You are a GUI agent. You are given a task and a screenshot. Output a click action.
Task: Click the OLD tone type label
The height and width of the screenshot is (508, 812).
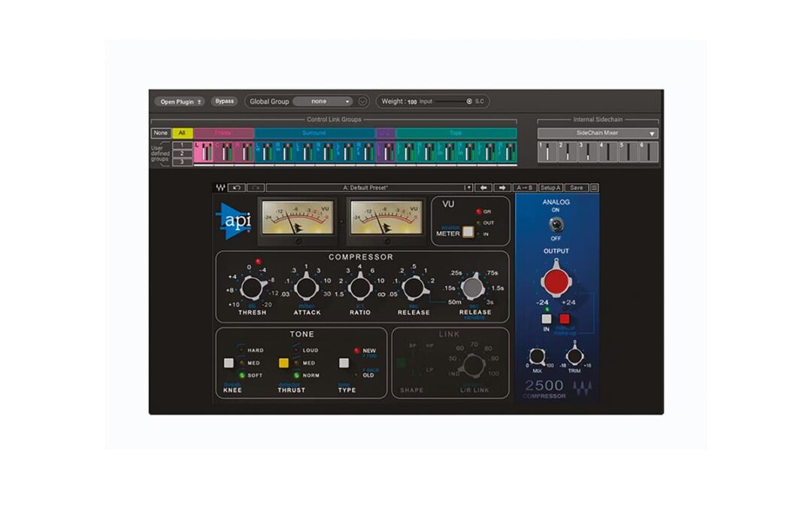pos(368,376)
